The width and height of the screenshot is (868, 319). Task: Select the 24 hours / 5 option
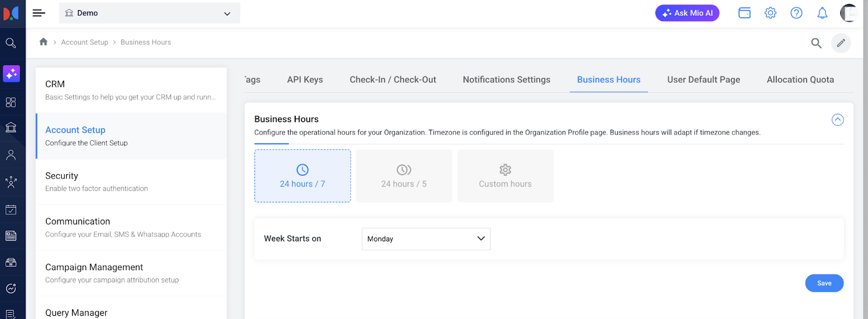[x=404, y=176]
